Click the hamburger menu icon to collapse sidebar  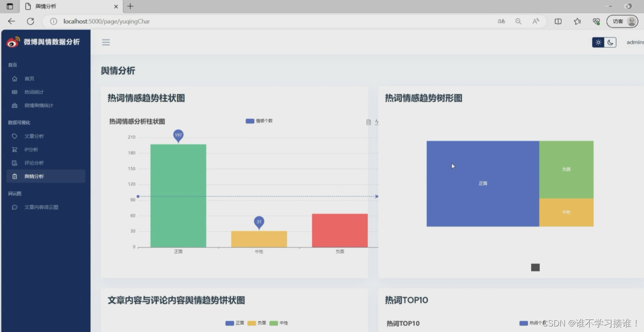point(106,42)
